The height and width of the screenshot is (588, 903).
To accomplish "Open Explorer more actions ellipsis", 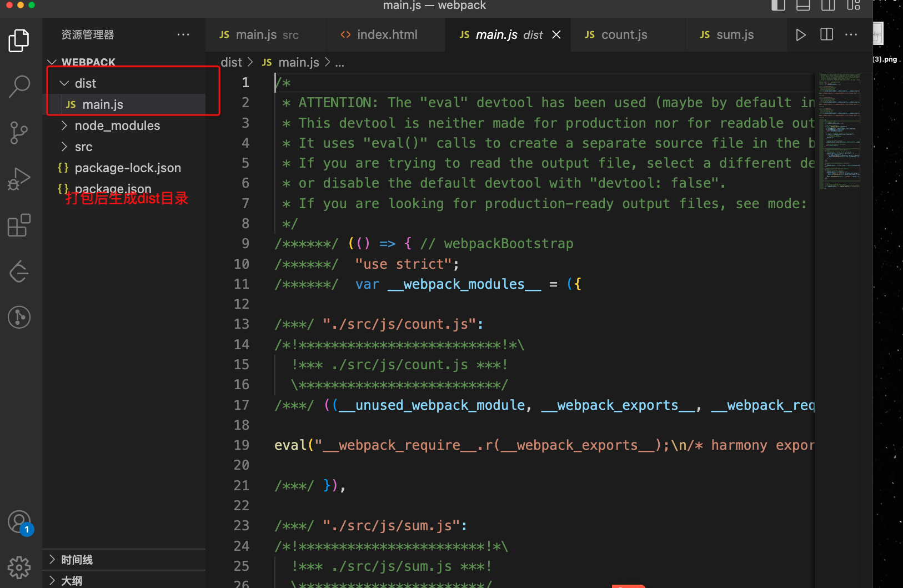I will click(x=183, y=34).
